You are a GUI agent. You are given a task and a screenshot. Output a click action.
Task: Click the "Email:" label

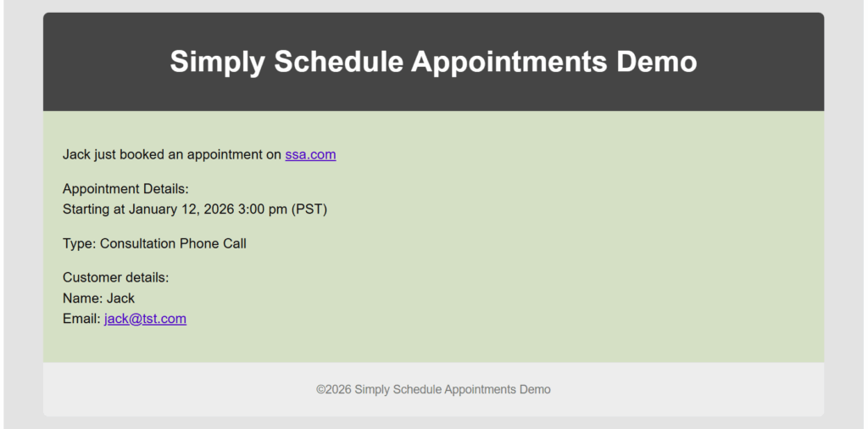pyautogui.click(x=81, y=319)
